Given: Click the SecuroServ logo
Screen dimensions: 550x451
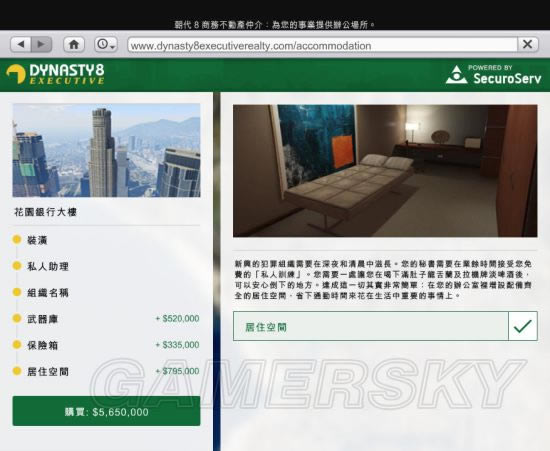Looking at the screenshot, I should coord(494,75).
